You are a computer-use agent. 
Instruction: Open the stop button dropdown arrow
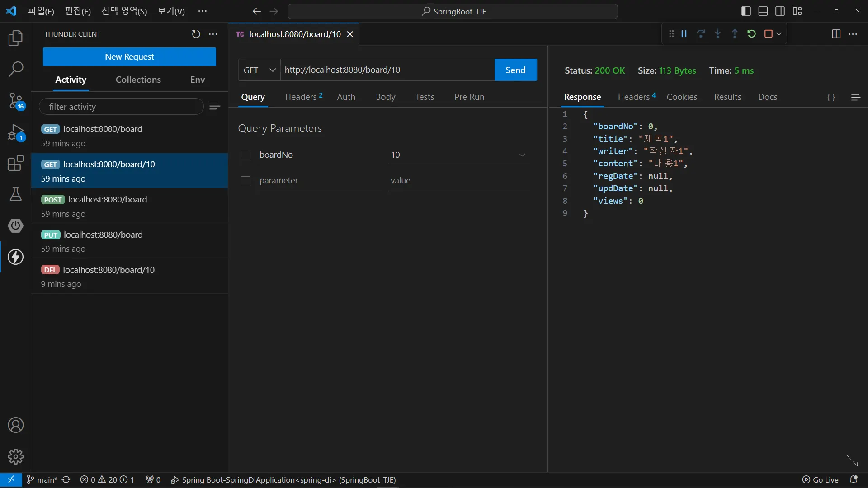(x=779, y=34)
